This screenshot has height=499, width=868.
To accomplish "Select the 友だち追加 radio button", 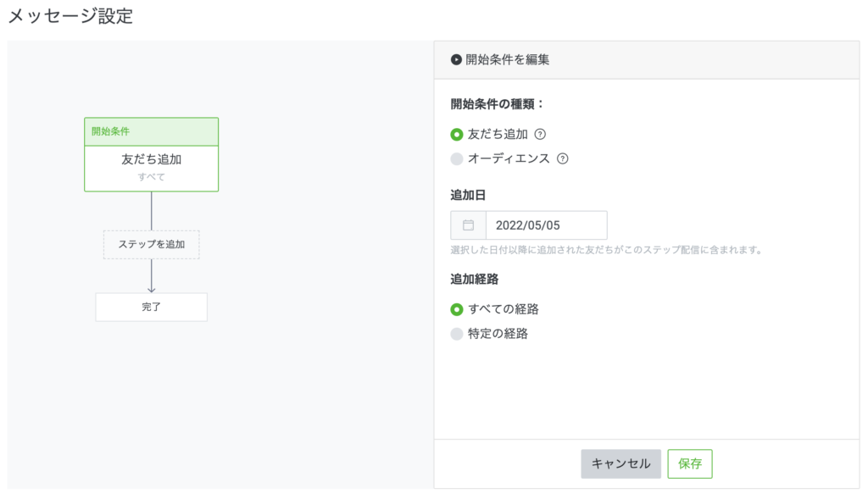I will pos(457,134).
